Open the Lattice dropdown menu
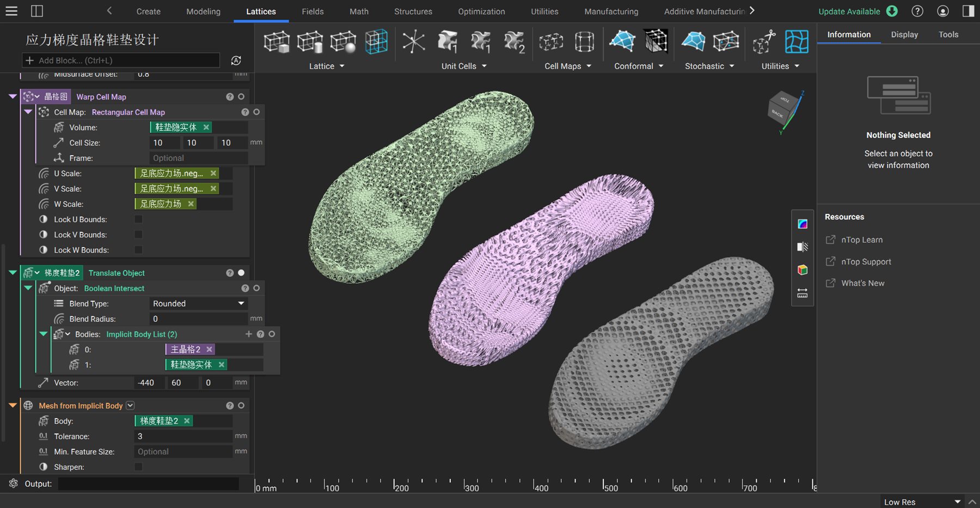 [x=327, y=66]
